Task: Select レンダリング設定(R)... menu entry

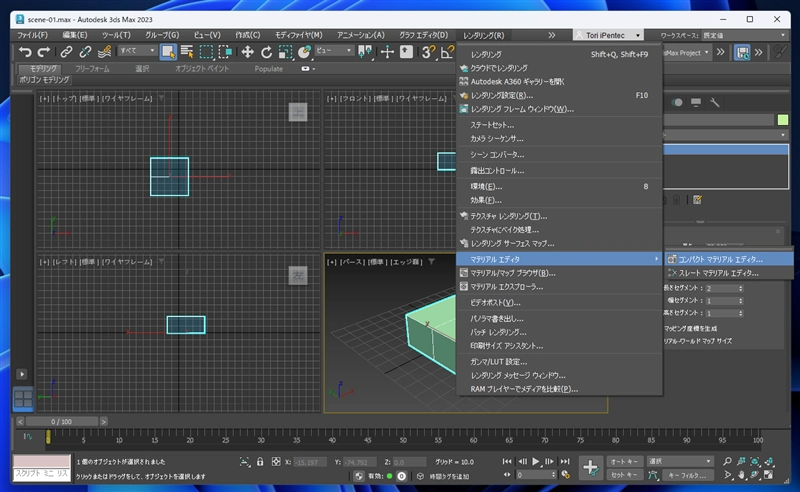Action: [559, 95]
